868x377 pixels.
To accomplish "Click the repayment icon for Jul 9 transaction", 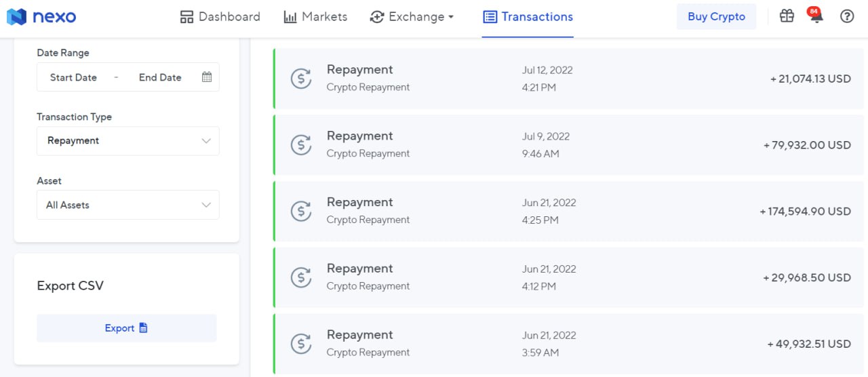I will 301,145.
